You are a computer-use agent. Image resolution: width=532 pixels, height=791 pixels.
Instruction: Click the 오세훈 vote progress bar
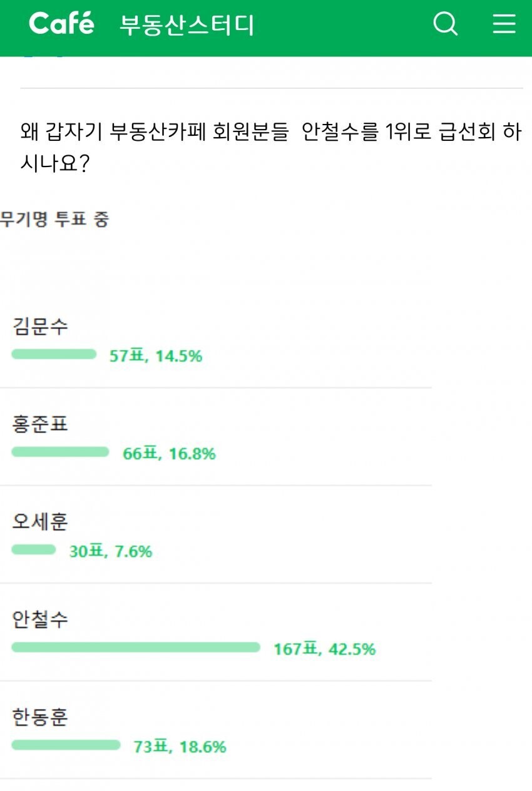(34, 550)
